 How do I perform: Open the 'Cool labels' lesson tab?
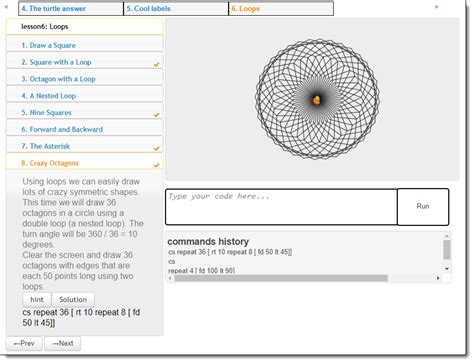(x=176, y=9)
